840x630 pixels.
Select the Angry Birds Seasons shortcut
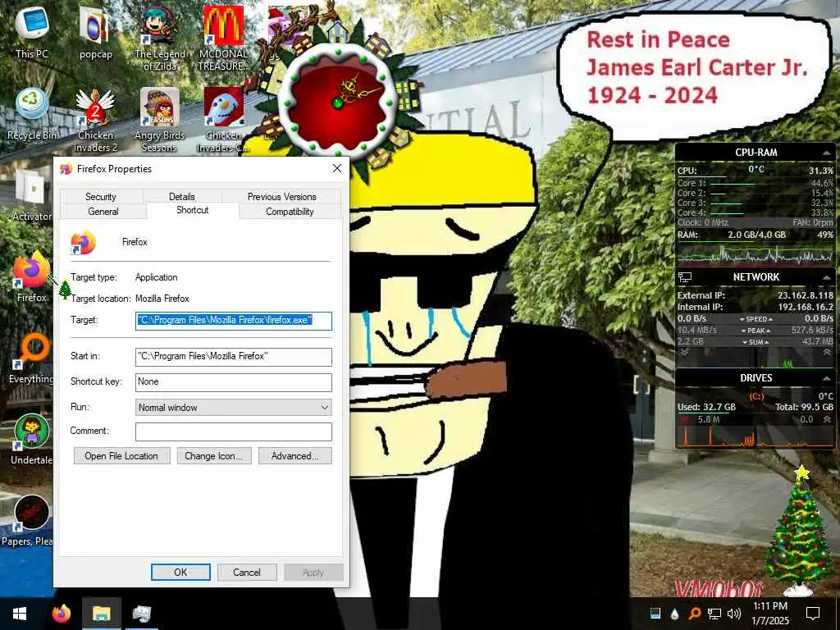pos(160,120)
